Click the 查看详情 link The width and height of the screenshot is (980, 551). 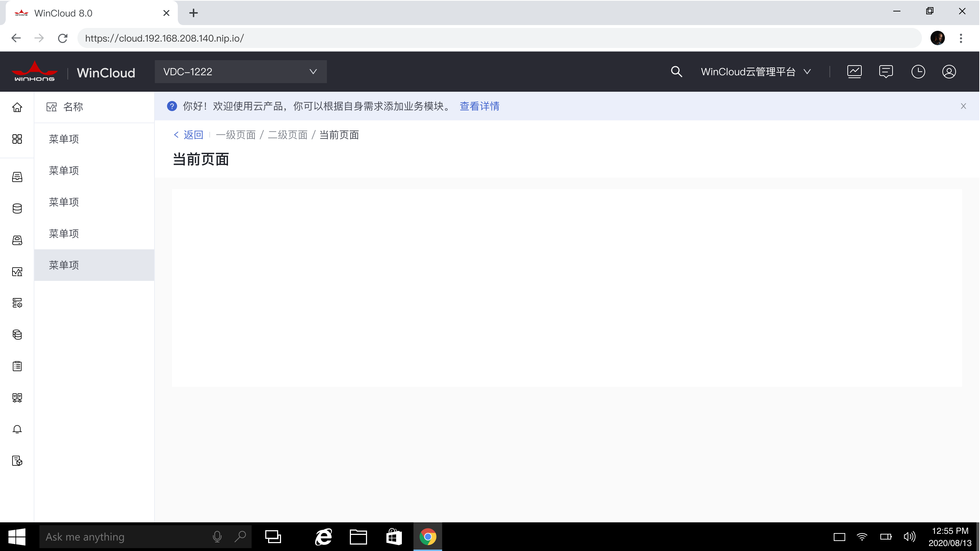pyautogui.click(x=479, y=106)
